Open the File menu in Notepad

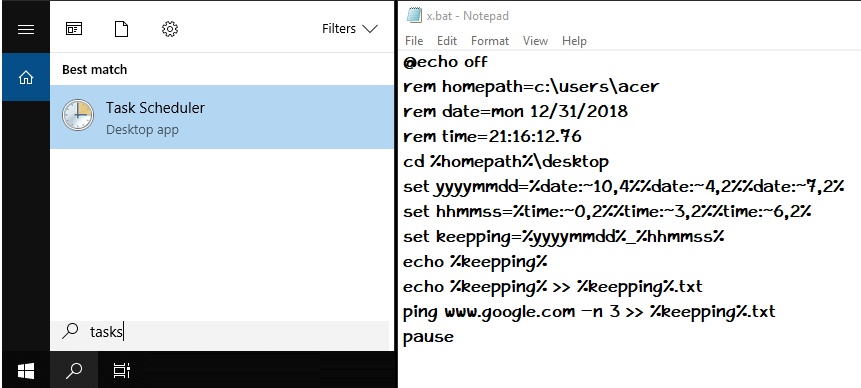414,41
